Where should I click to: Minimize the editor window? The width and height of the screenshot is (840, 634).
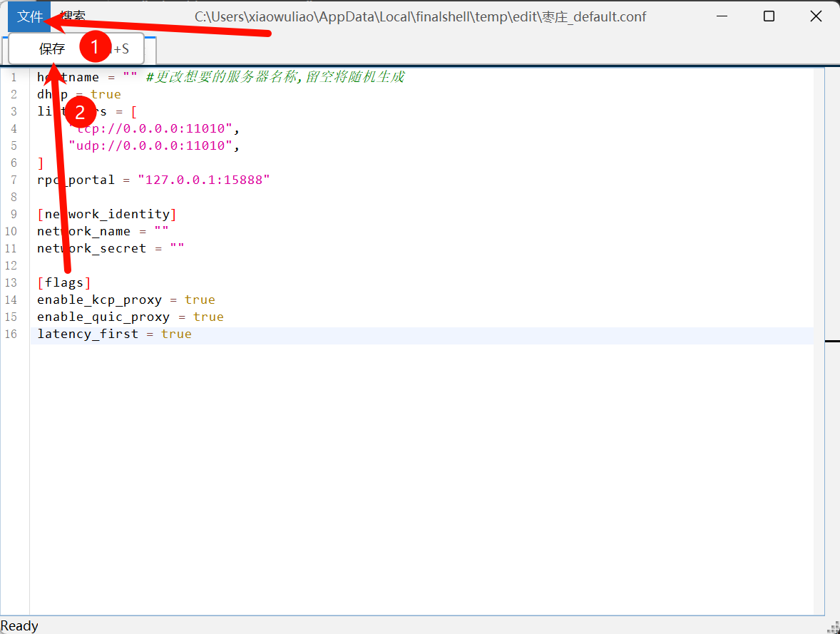pyautogui.click(x=721, y=16)
